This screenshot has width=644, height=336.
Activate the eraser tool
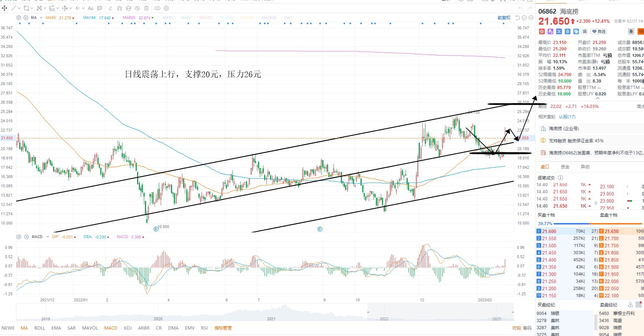[110, 8]
